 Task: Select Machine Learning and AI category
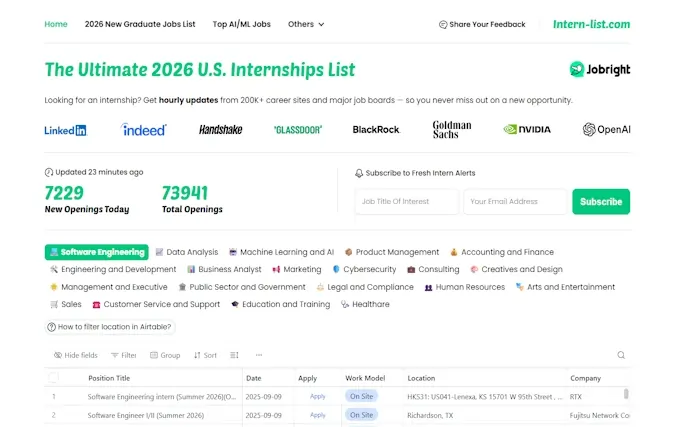tap(281, 252)
